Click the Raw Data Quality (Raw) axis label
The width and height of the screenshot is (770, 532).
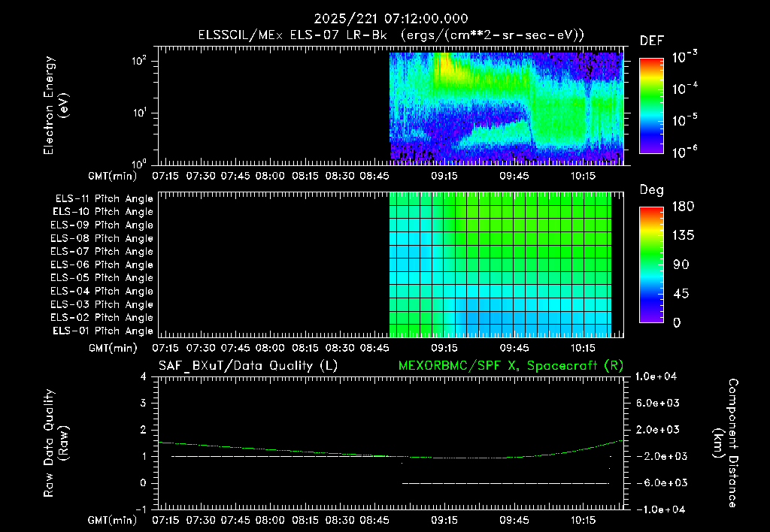tap(56, 443)
